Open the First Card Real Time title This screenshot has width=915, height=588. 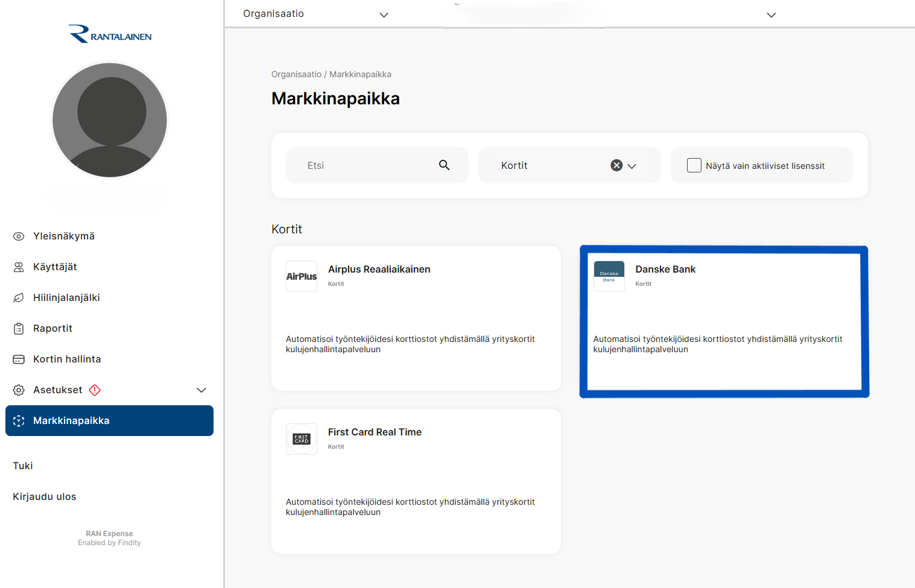[375, 432]
